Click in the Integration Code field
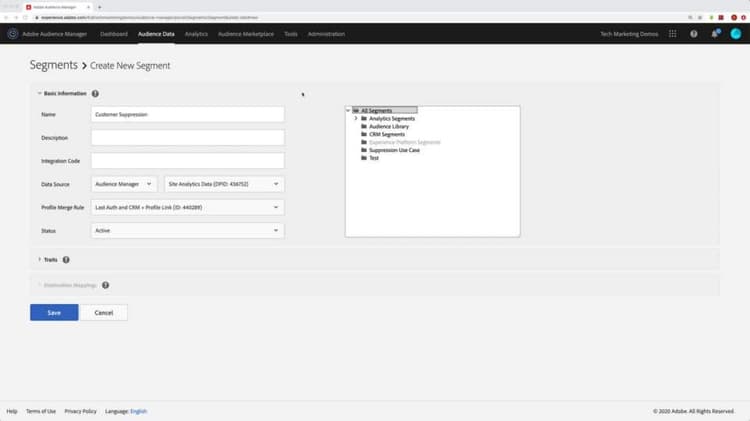Viewport: 750px width, 421px height. coord(188,161)
